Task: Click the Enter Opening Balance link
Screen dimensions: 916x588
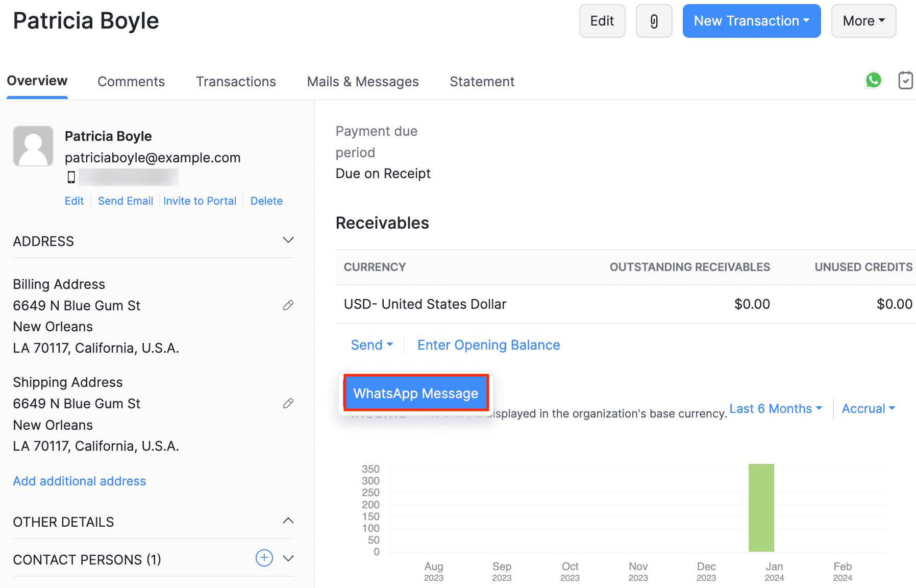Action: pyautogui.click(x=488, y=345)
